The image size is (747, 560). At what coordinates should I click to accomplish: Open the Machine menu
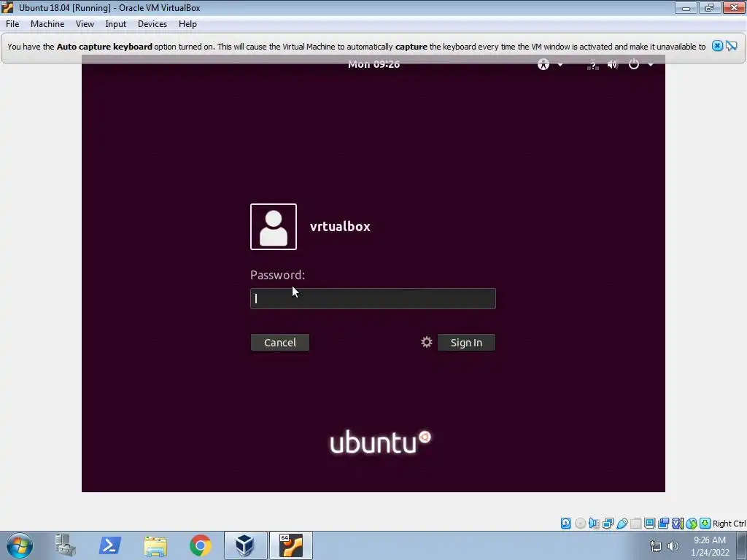click(x=47, y=24)
